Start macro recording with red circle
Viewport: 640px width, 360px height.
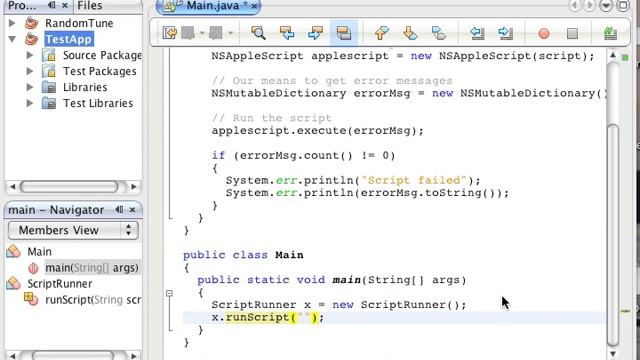[544, 33]
